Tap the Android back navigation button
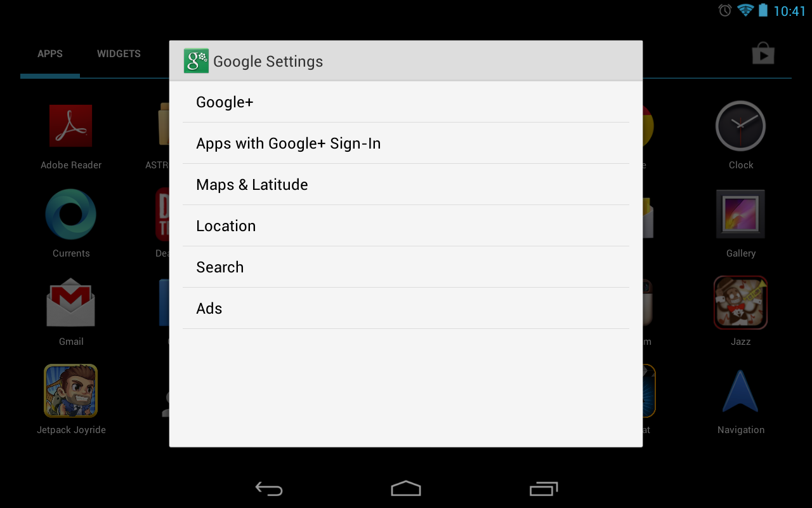This screenshot has width=812, height=508. pyautogui.click(x=269, y=488)
